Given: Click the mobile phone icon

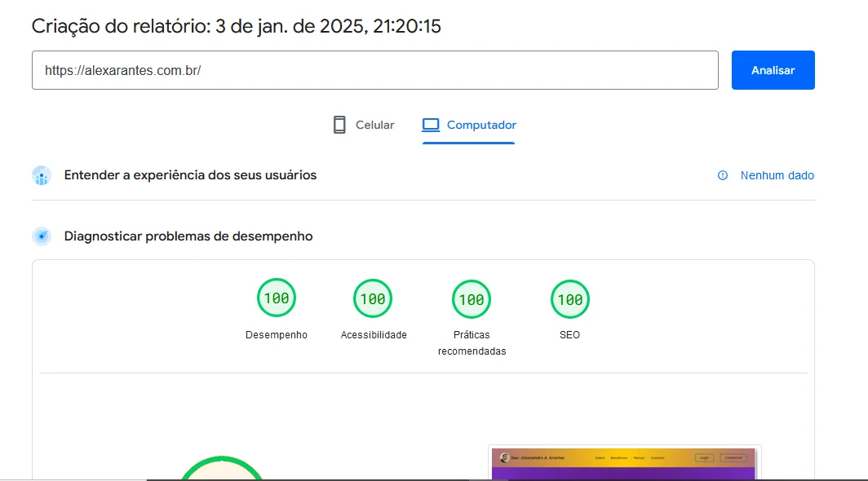Looking at the screenshot, I should pyautogui.click(x=339, y=125).
